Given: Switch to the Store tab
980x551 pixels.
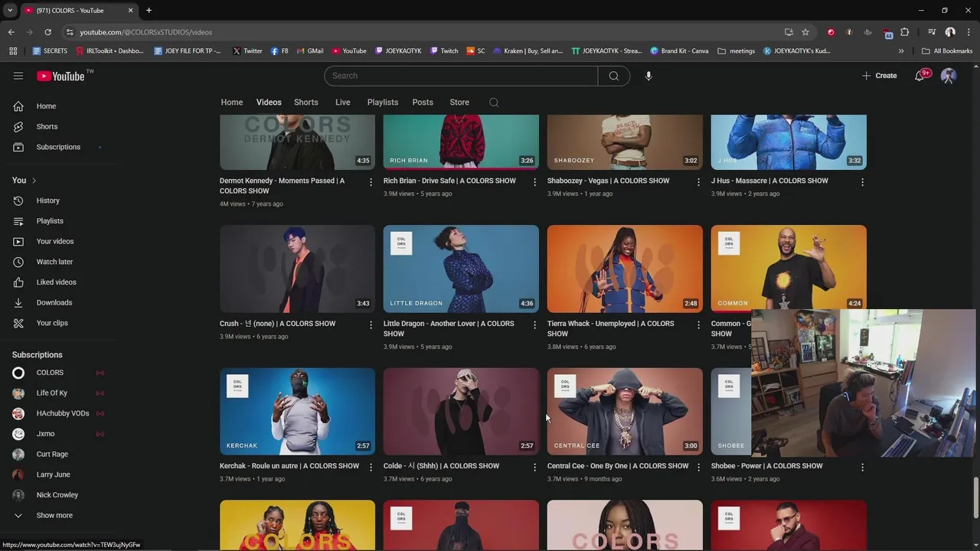Looking at the screenshot, I should pyautogui.click(x=459, y=103).
